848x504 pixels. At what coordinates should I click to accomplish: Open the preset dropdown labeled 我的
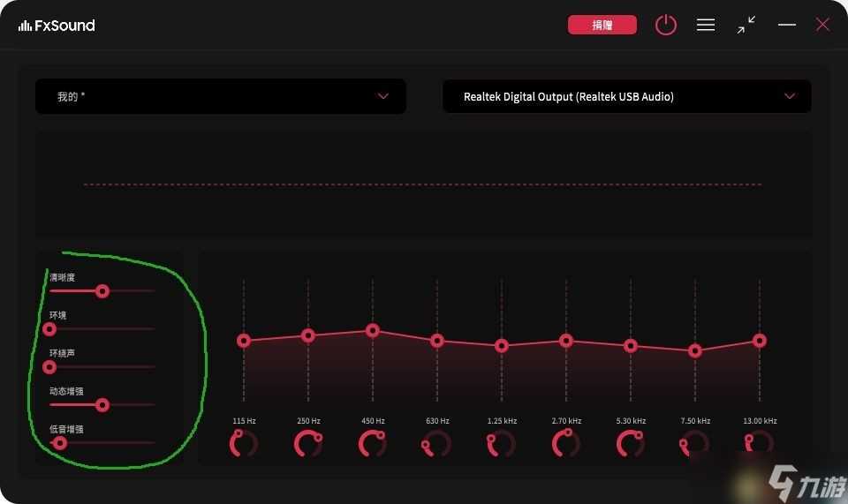(x=221, y=96)
